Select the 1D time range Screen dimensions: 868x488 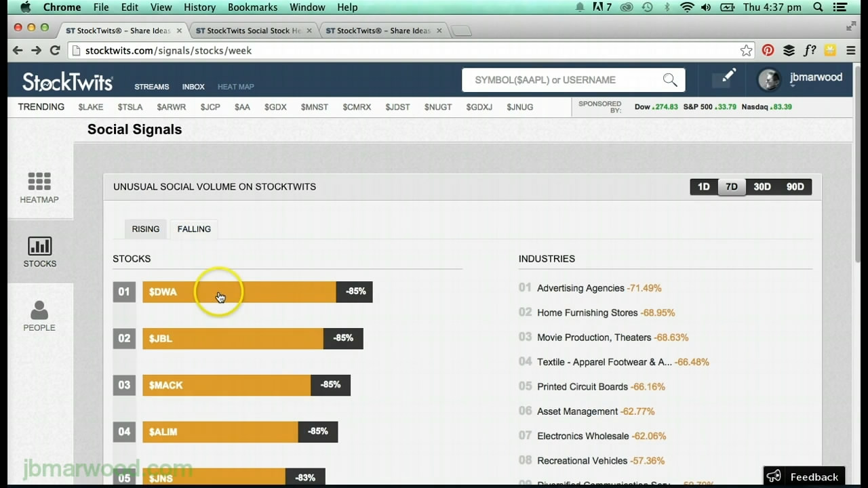704,187
